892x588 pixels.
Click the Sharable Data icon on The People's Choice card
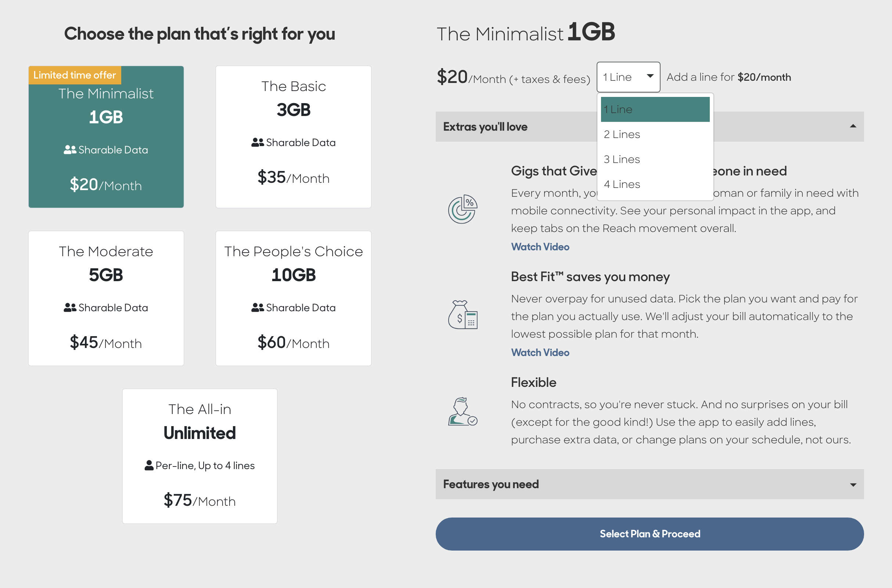point(257,308)
